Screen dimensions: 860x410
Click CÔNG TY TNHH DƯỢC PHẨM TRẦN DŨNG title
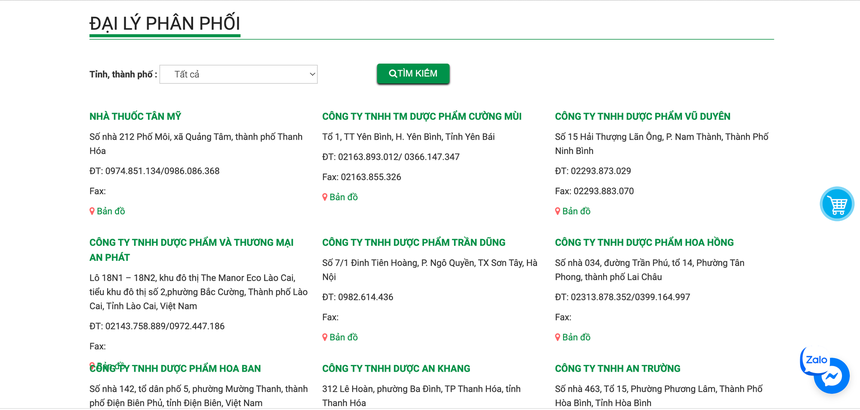pos(413,243)
